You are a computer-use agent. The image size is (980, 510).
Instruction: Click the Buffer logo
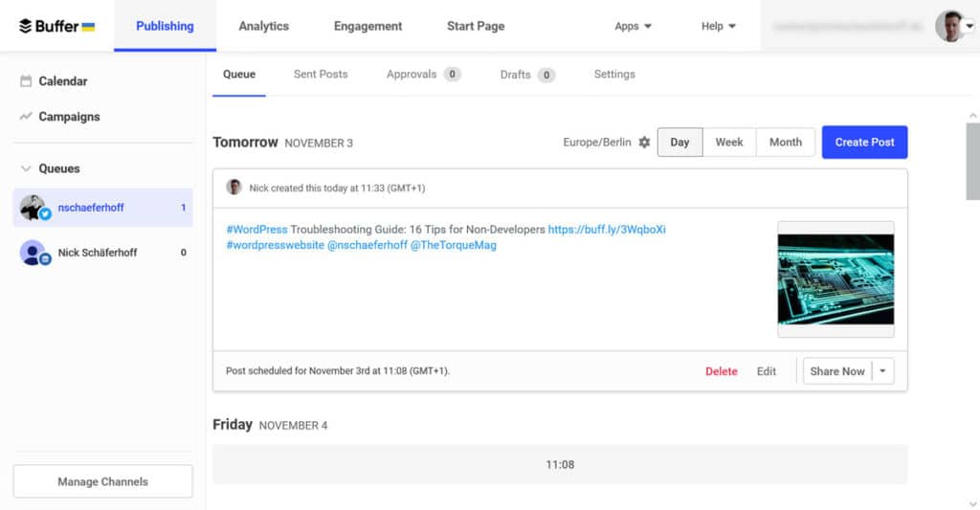coord(56,26)
